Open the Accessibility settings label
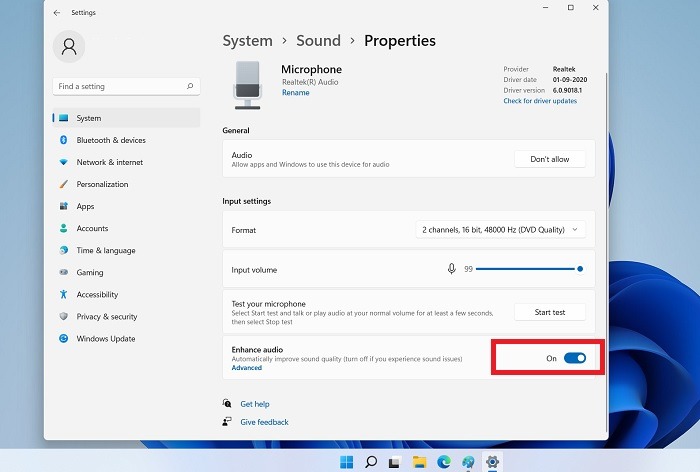Image resolution: width=700 pixels, height=472 pixels. (97, 294)
